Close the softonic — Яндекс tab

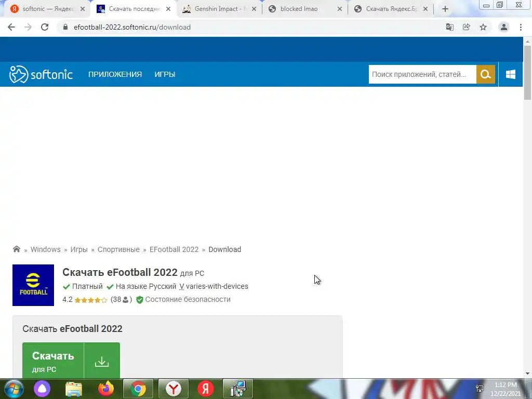pos(83,9)
